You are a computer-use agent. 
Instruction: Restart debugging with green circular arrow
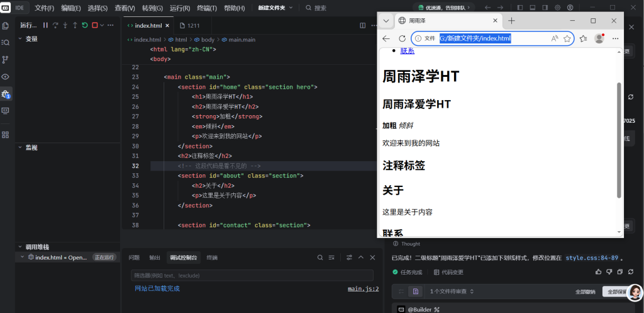coord(85,25)
